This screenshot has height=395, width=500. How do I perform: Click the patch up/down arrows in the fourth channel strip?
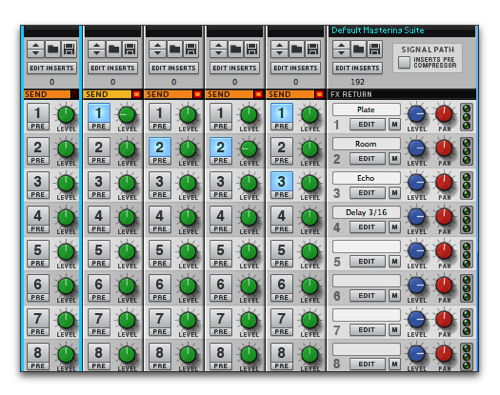pyautogui.click(x=219, y=49)
